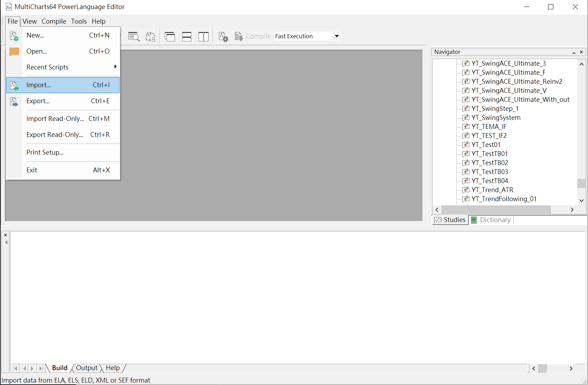Image resolution: width=588 pixels, height=385 pixels.
Task: Tile windows vertically using the toolbar icon
Action: click(x=203, y=36)
